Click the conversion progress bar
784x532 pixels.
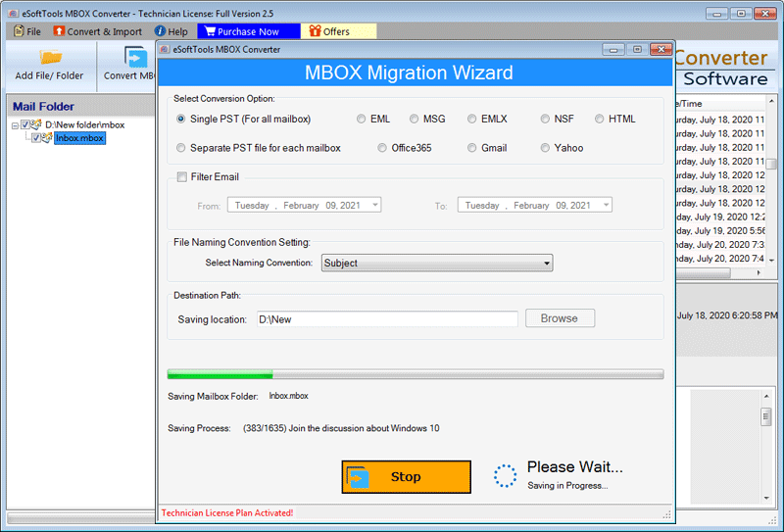click(415, 374)
